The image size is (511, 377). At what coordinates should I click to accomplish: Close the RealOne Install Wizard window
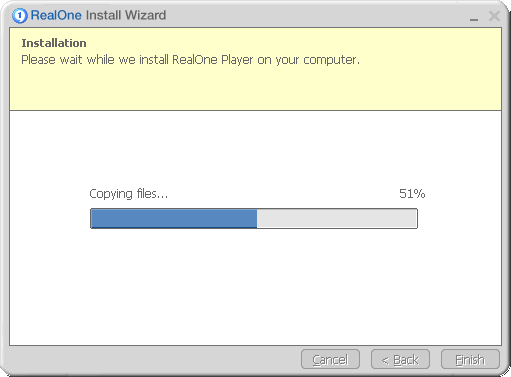(x=494, y=16)
